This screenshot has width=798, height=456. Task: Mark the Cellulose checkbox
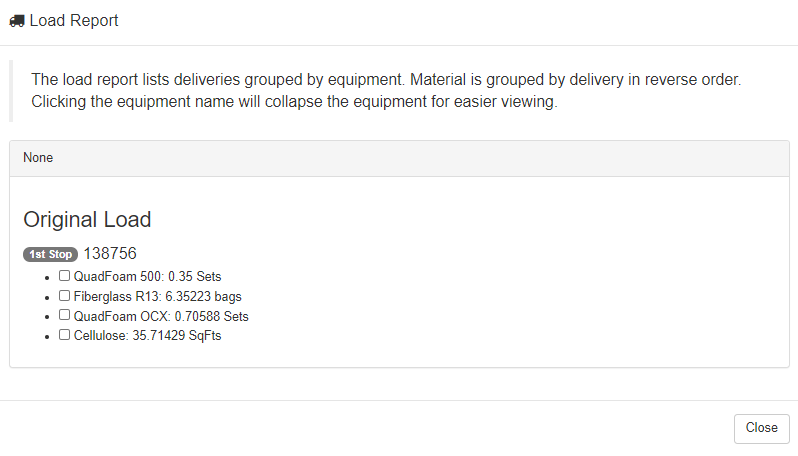(64, 335)
